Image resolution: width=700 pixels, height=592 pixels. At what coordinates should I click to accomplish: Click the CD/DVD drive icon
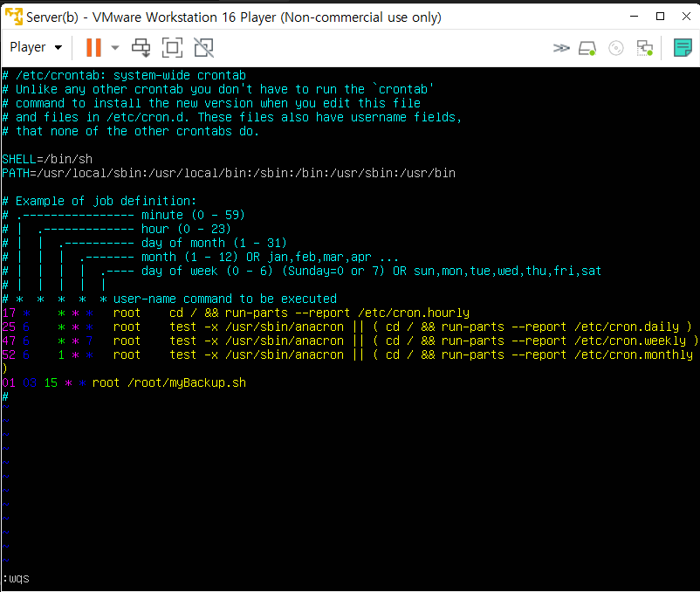pos(616,48)
